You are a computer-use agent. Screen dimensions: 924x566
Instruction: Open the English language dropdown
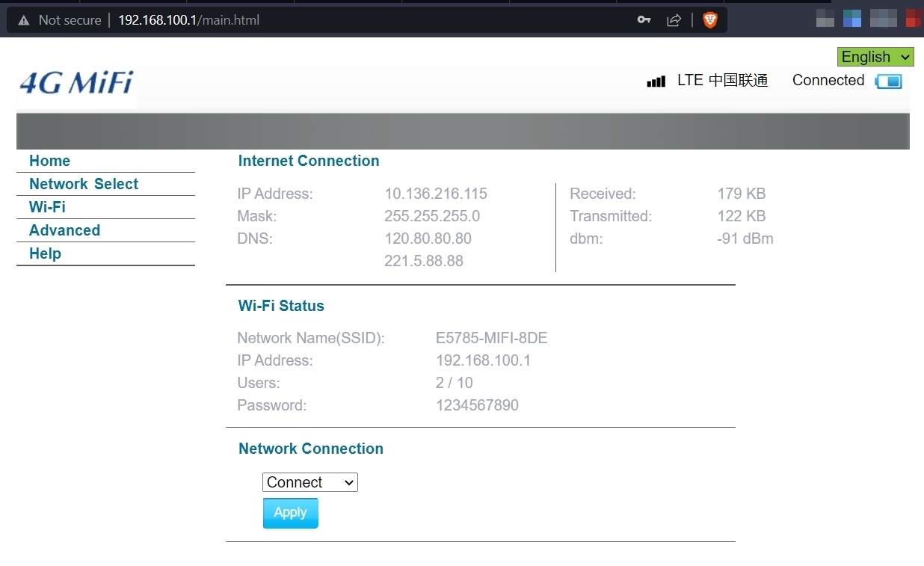click(875, 57)
